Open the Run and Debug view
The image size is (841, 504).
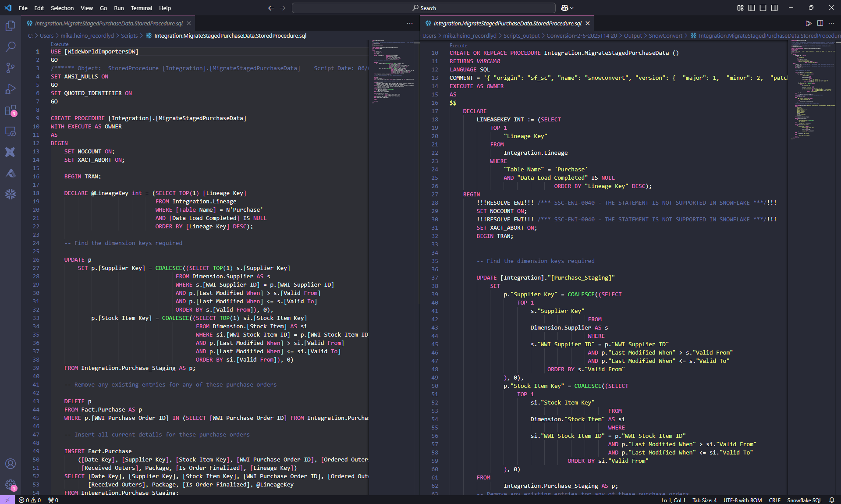point(11,89)
